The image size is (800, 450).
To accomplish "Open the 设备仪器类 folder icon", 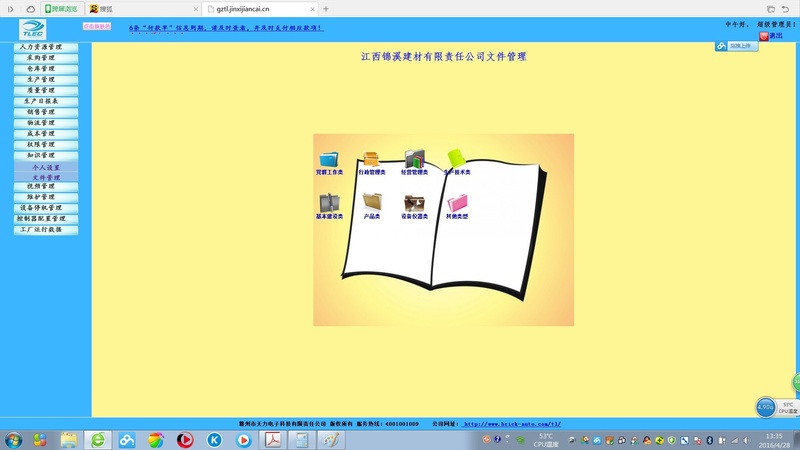I will [x=414, y=203].
